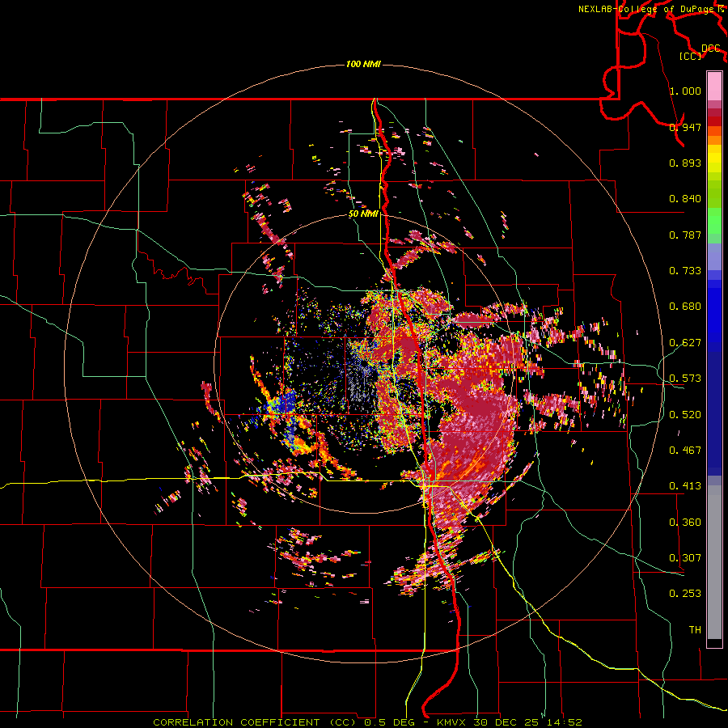Click the [CC] units label
The height and width of the screenshot is (728, 728).
[x=691, y=56]
